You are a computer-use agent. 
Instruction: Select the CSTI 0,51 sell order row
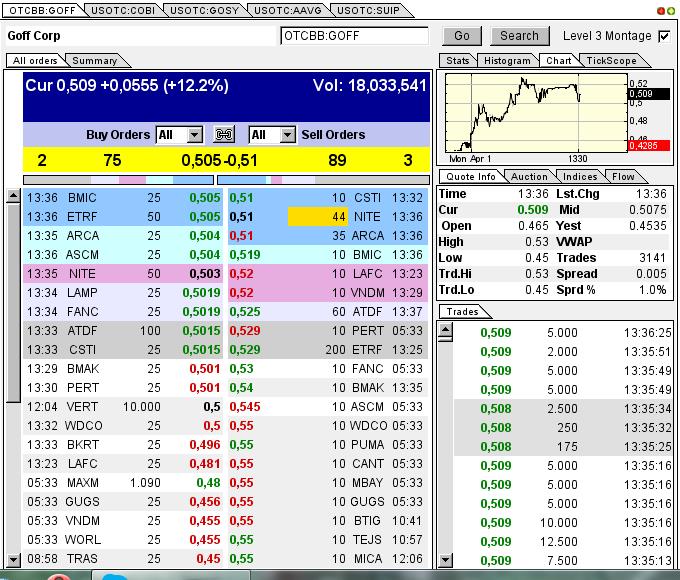(x=328, y=198)
